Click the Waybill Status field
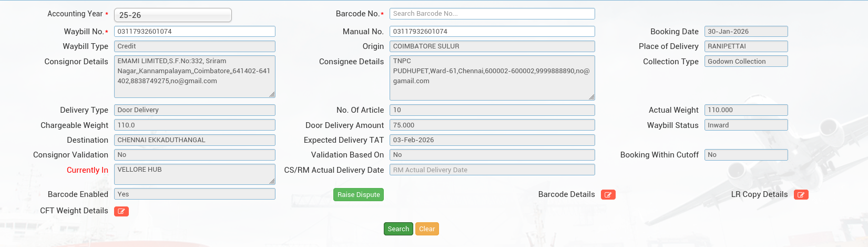 [x=746, y=125]
